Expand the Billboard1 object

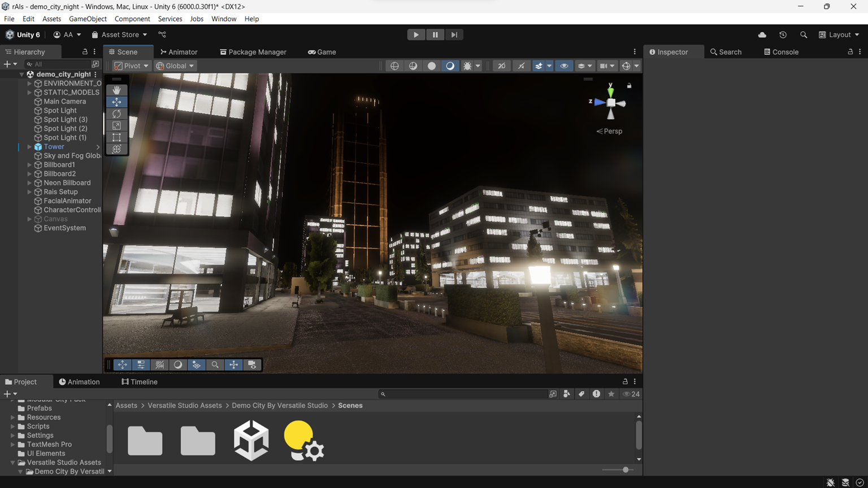pos(29,165)
